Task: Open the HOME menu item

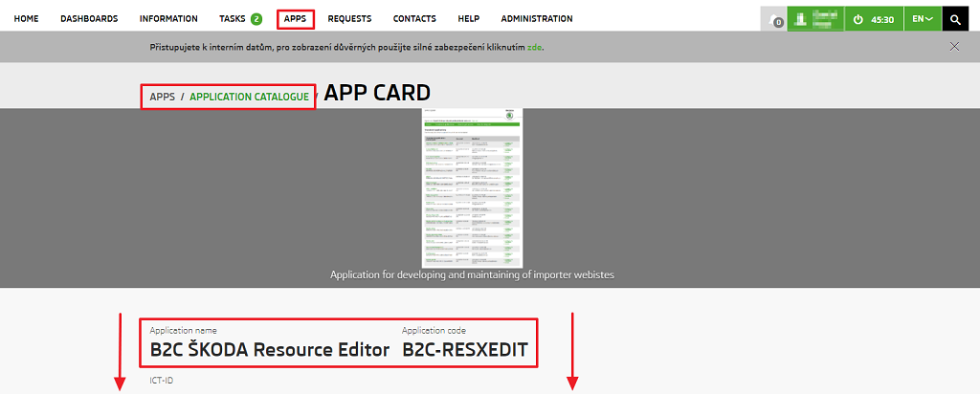Action: (26, 19)
